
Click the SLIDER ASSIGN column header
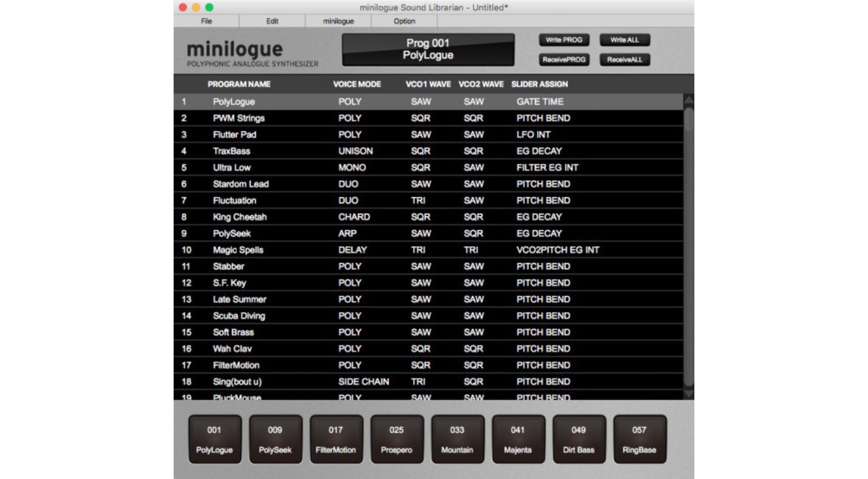[x=539, y=84]
